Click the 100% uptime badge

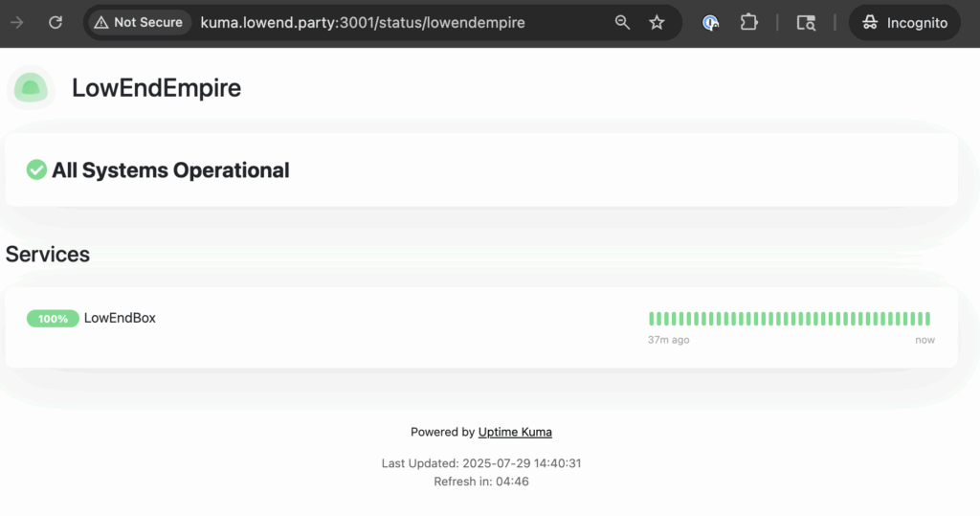(x=53, y=319)
